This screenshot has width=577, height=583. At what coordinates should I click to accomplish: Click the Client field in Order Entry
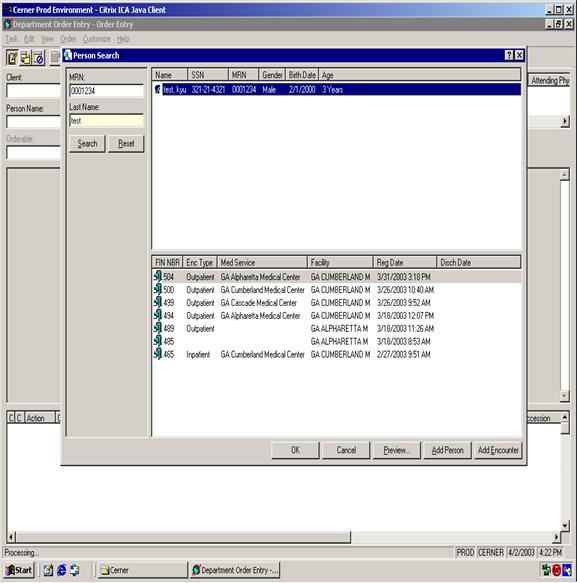(33, 90)
